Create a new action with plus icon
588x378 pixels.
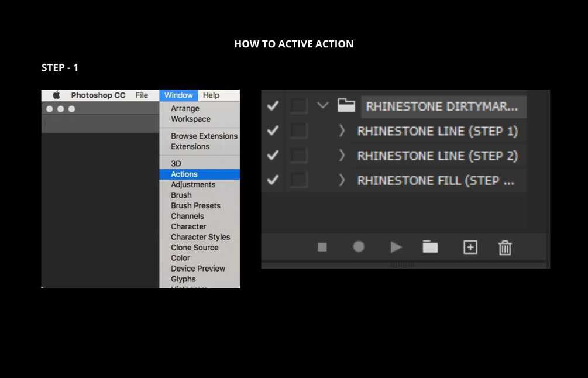(470, 247)
